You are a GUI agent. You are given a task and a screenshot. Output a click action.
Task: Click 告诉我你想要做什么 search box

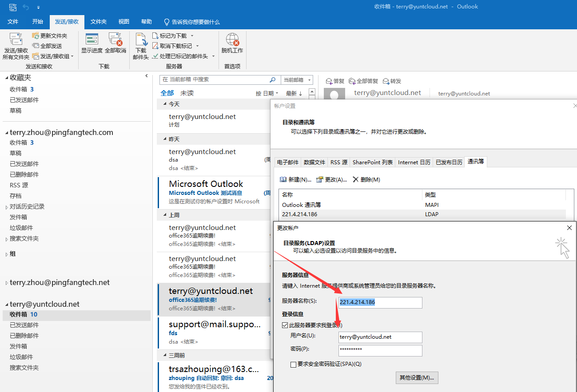tap(192, 22)
